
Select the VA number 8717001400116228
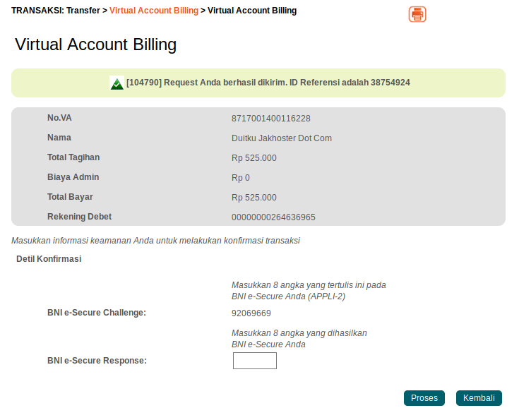(270, 119)
